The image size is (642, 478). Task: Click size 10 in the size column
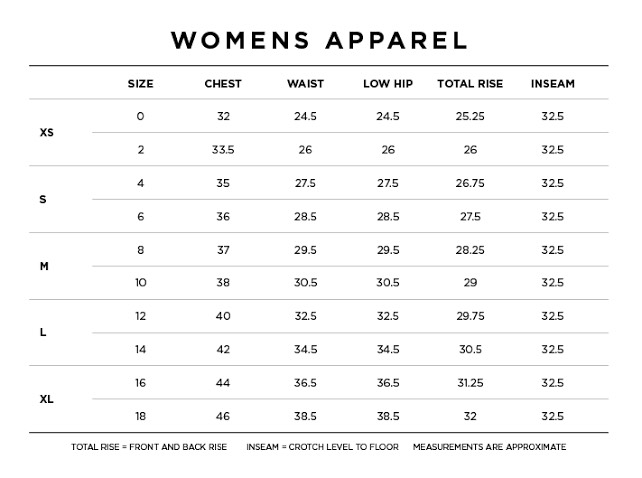pyautogui.click(x=141, y=283)
